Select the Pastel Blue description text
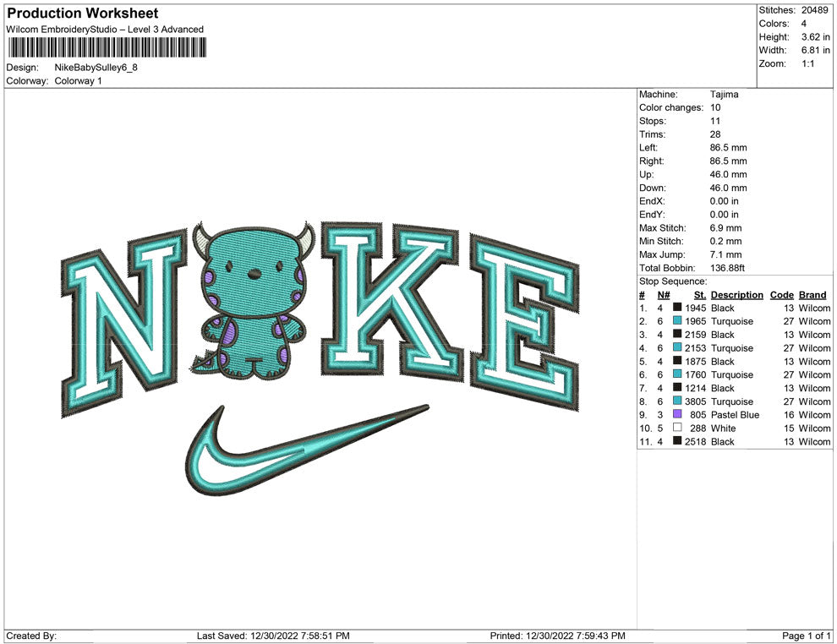837x644 pixels. coord(735,415)
